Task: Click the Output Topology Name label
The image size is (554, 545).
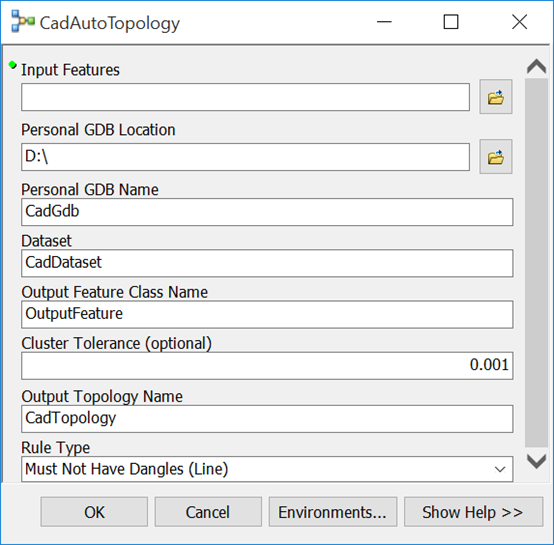Action: point(102,396)
